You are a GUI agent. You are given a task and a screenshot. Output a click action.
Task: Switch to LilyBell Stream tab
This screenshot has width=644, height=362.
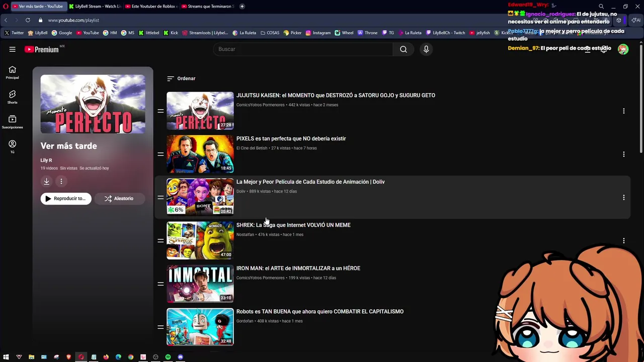point(95,7)
